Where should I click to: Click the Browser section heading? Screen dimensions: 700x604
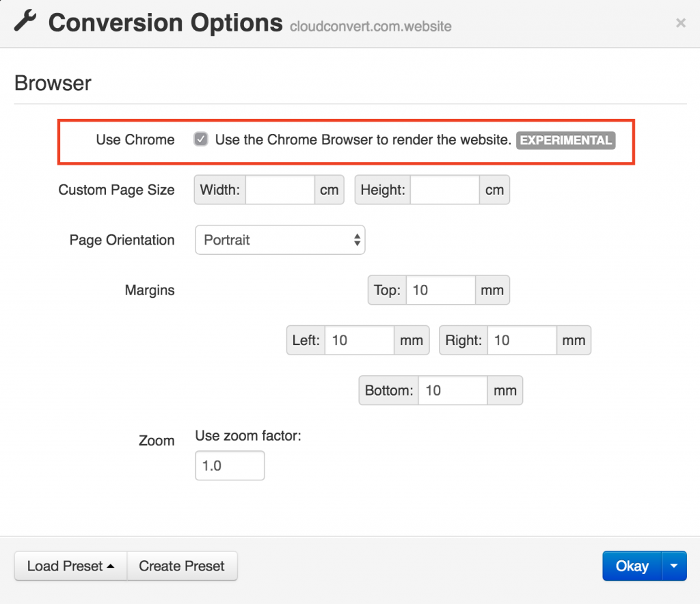[53, 83]
